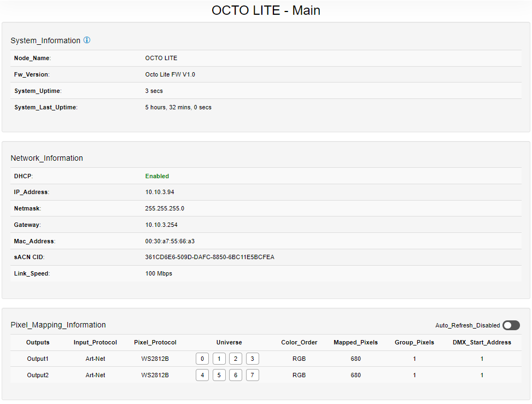Viewport: 532px width, 404px height.
Task: Select gateway 10.10.3.254
Action: (161, 225)
